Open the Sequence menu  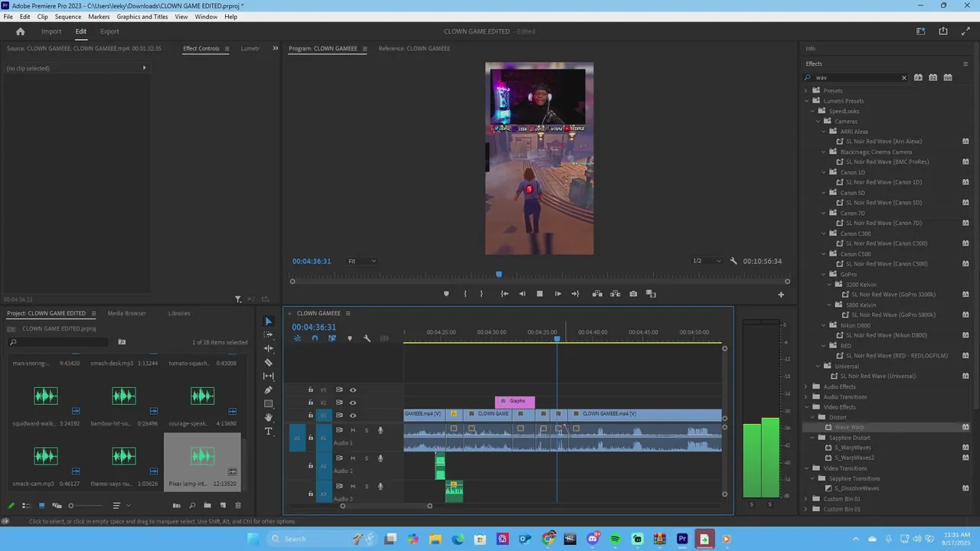tap(68, 16)
